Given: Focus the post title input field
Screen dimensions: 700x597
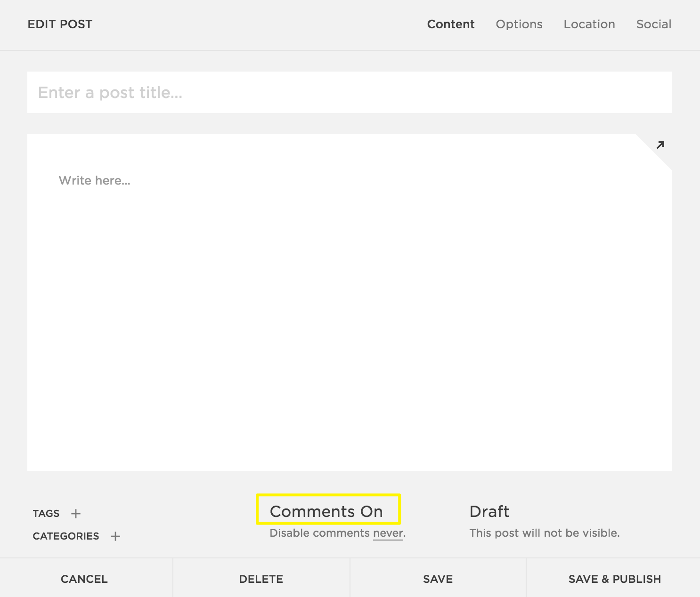Looking at the screenshot, I should (349, 93).
